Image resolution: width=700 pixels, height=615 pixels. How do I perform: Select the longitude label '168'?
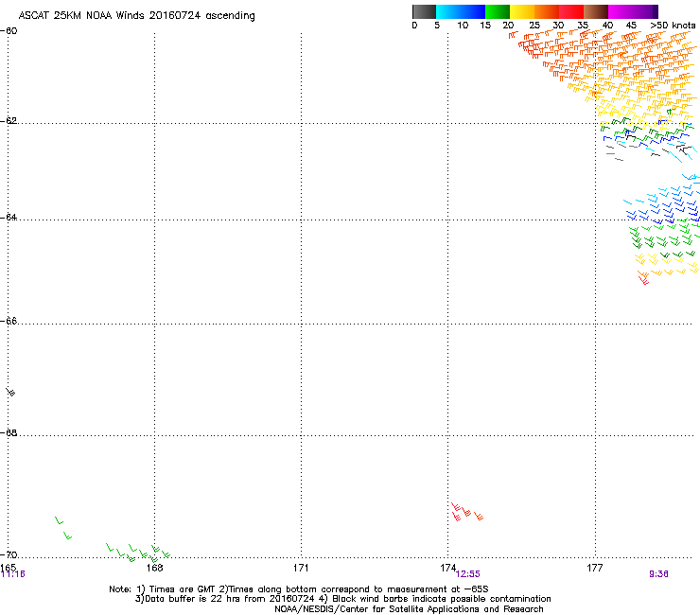[154, 568]
